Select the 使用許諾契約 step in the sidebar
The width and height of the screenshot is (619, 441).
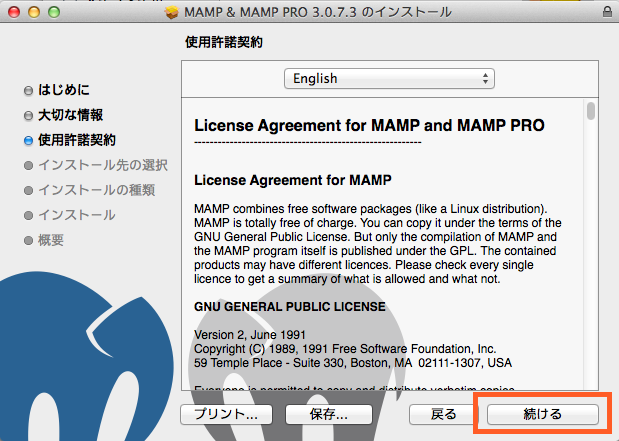tap(76, 140)
